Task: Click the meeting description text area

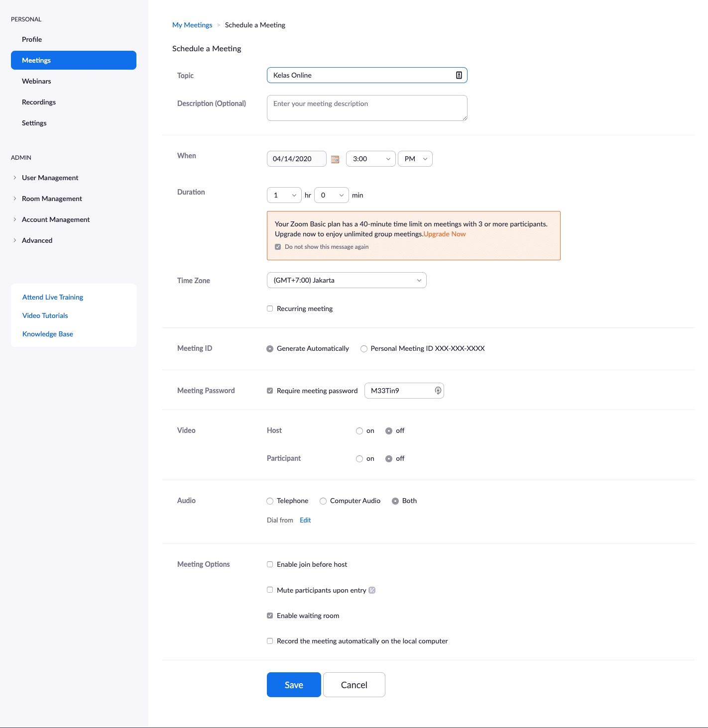Action: click(x=367, y=108)
